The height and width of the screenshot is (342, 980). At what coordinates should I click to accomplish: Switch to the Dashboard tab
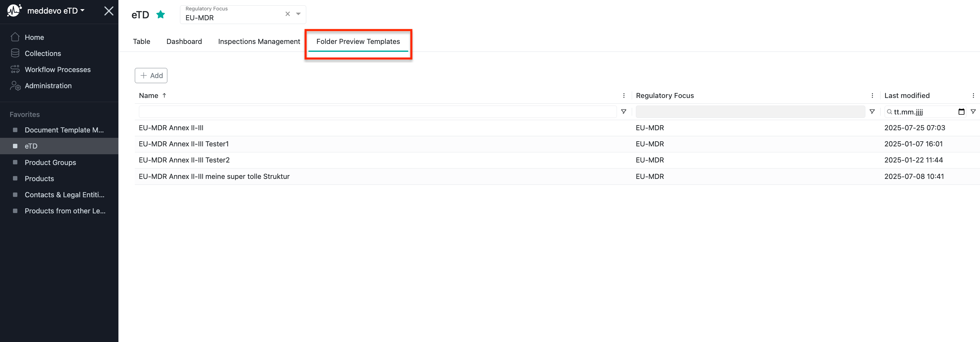184,41
